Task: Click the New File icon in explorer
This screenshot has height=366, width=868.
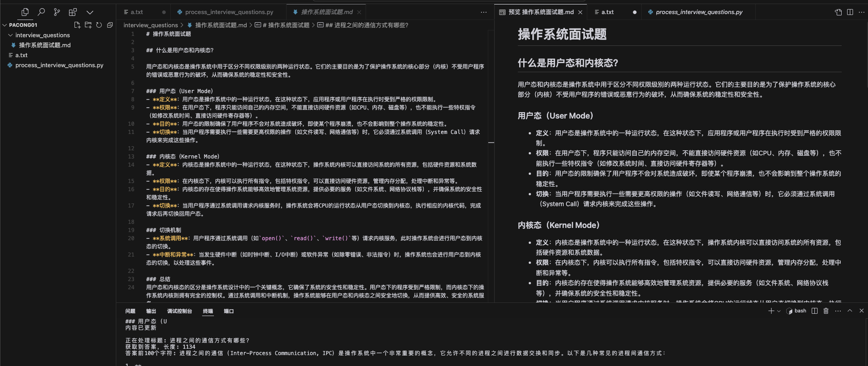Action: pyautogui.click(x=77, y=25)
